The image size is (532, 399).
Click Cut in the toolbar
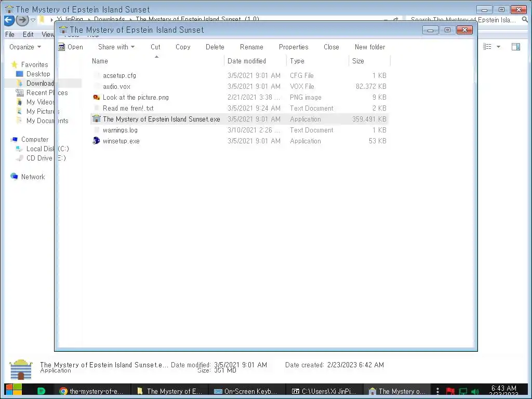coord(155,47)
